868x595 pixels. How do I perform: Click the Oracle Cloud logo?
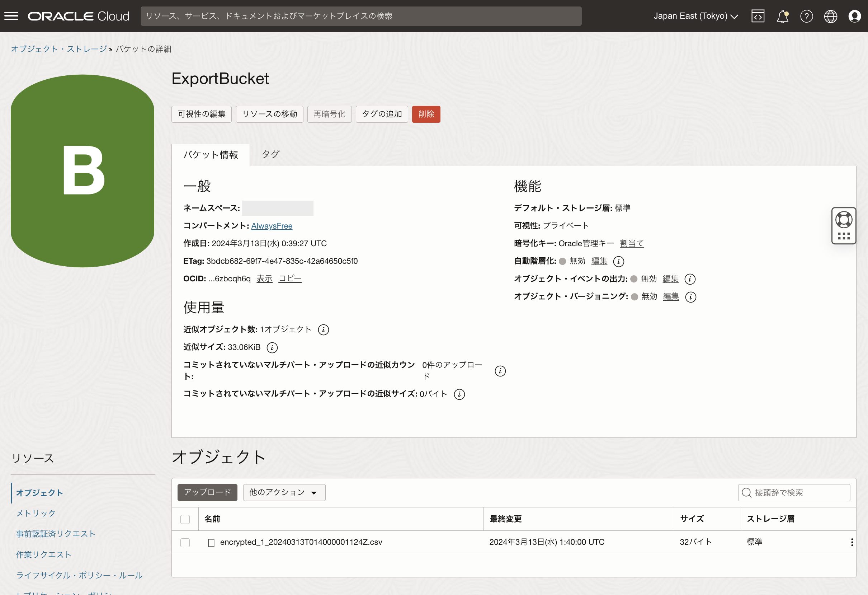click(x=79, y=16)
